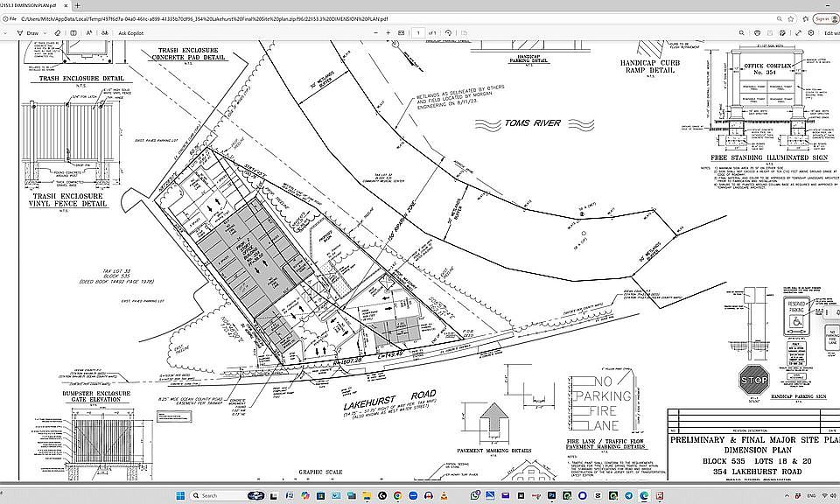Click the Read aloud icon
The width and height of the screenshot is (840, 504).
click(89, 32)
